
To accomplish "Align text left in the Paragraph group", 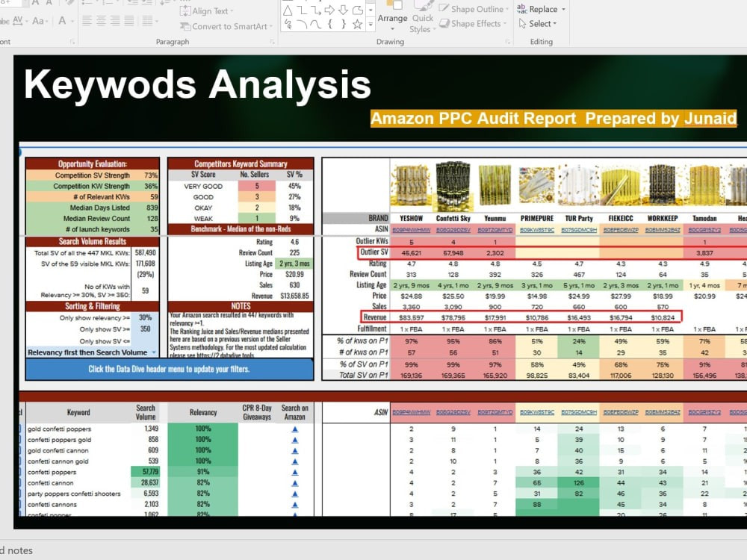I will point(87,20).
